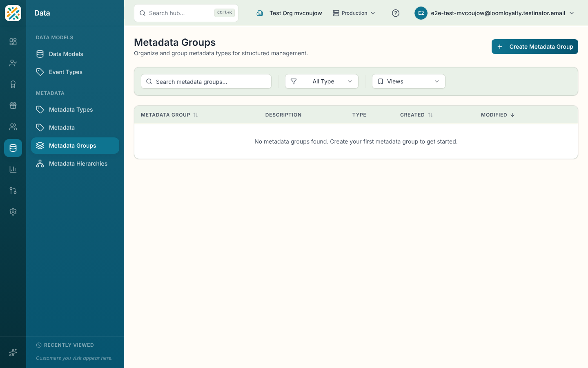Click the sparkles AI assistant icon

[13, 352]
